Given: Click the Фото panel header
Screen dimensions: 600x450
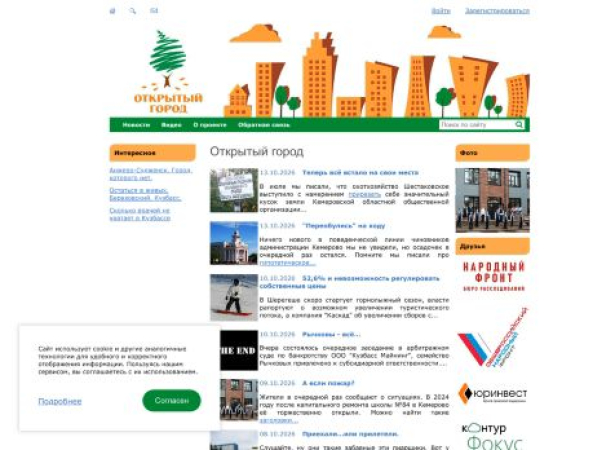Looking at the screenshot, I should [492, 153].
